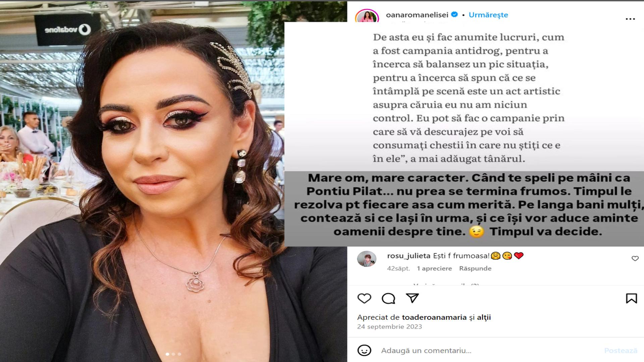Follow the account via Urmărește
Screen dimensions: 644x362
pyautogui.click(x=488, y=15)
